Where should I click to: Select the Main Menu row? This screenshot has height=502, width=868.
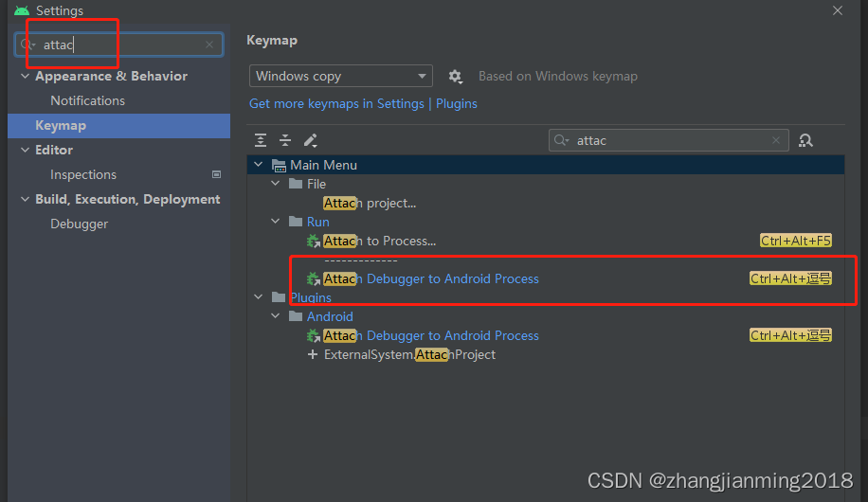click(x=546, y=165)
